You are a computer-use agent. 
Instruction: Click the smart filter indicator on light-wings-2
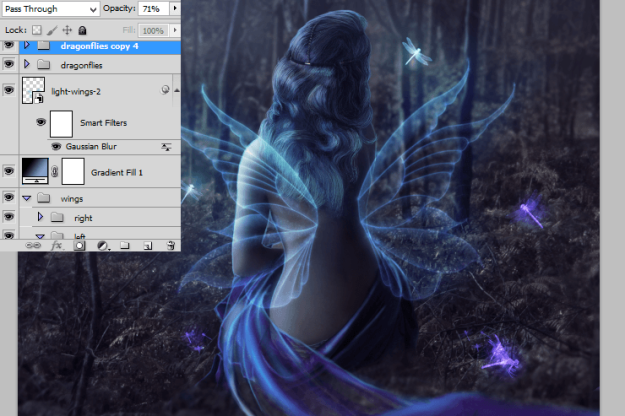point(165,90)
